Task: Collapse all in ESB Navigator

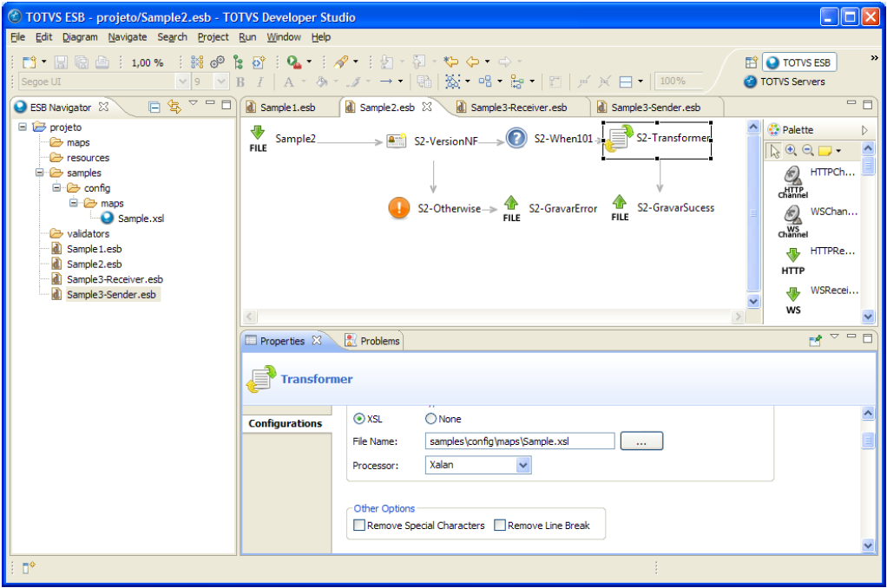Action: pyautogui.click(x=154, y=107)
